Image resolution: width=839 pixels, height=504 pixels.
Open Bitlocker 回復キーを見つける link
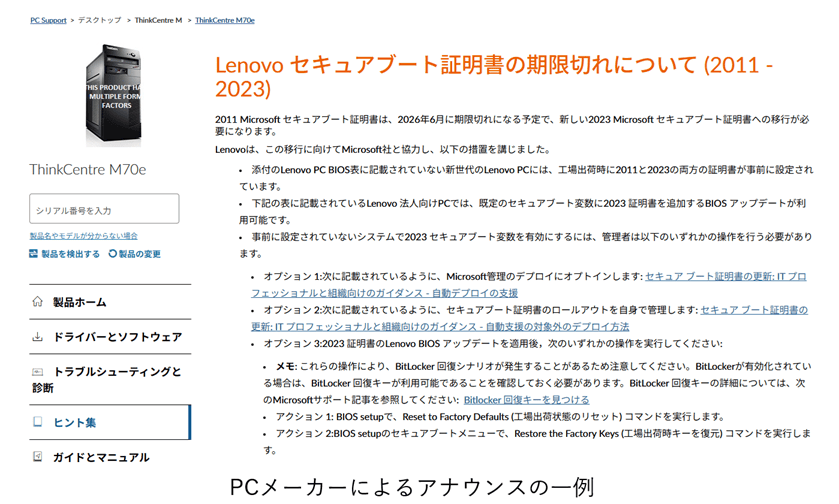point(527,400)
